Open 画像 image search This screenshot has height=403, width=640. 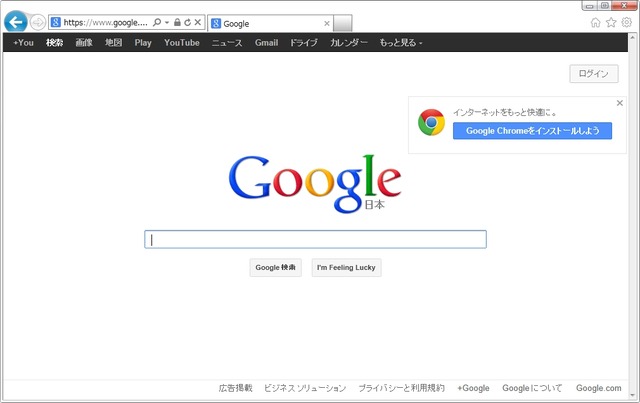(84, 42)
